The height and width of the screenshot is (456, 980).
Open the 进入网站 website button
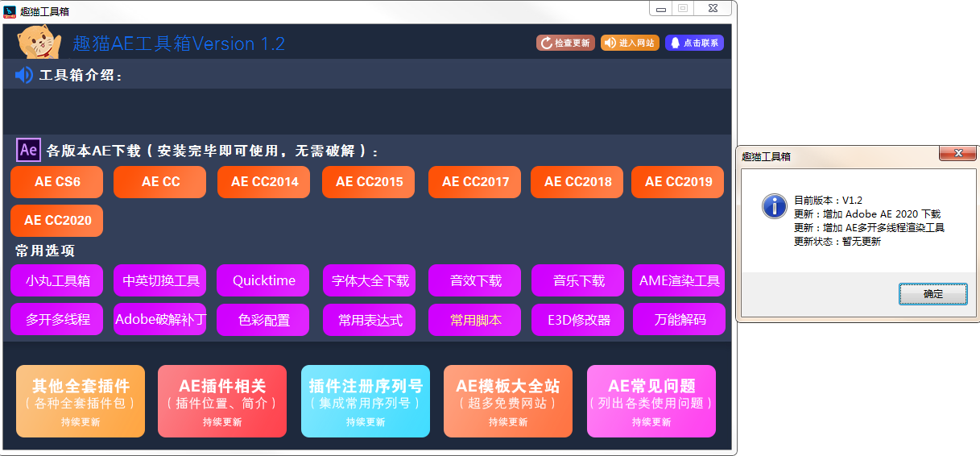point(630,43)
